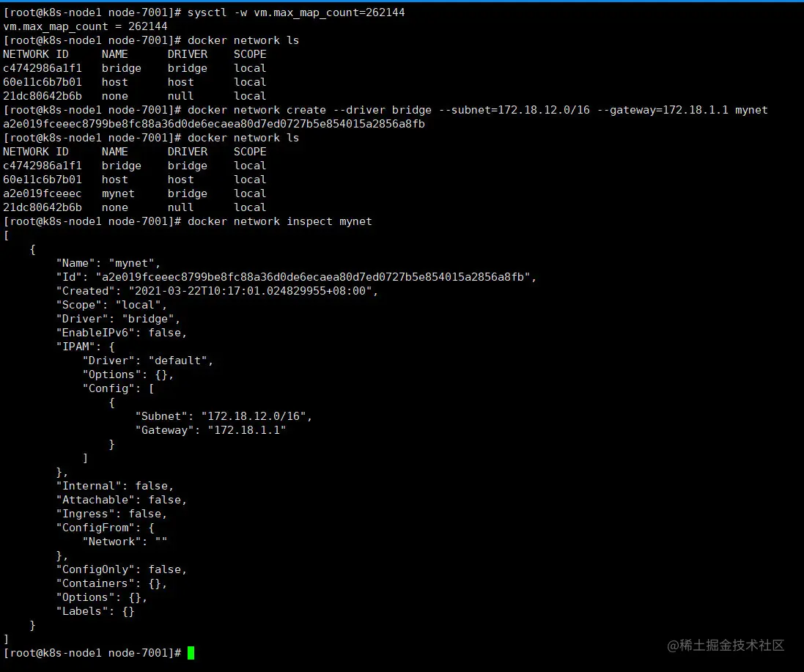Viewport: 804px width, 672px height.
Task: Click "Containers": {} line
Action: click(111, 583)
